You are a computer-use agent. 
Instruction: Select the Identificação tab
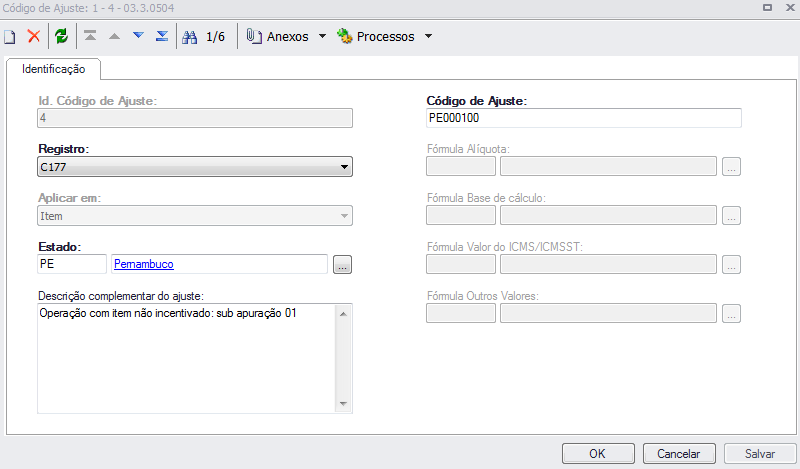point(54,69)
